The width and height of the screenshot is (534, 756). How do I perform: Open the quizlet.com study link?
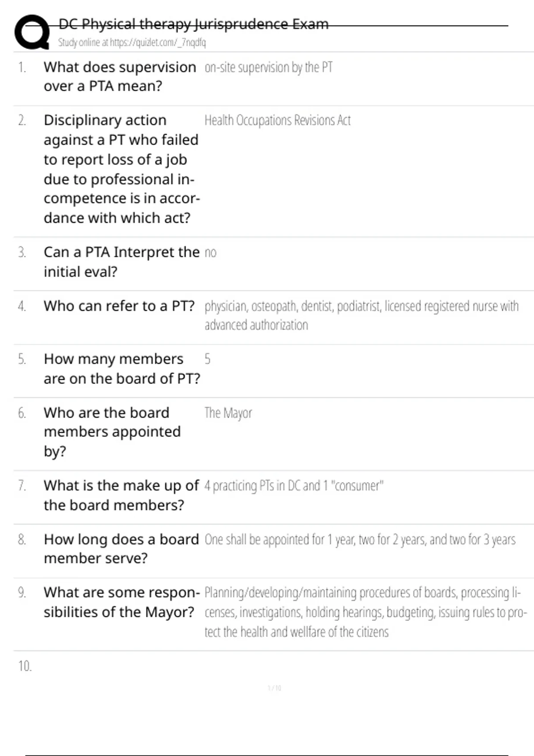click(132, 43)
